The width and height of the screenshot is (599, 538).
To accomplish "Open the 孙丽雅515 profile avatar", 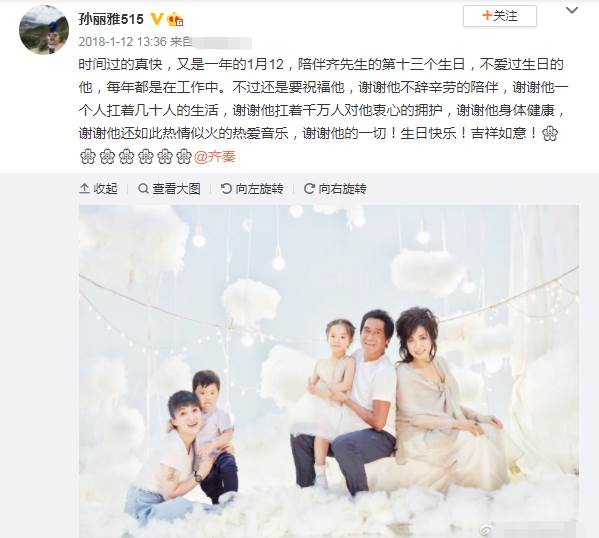I will click(x=44, y=29).
